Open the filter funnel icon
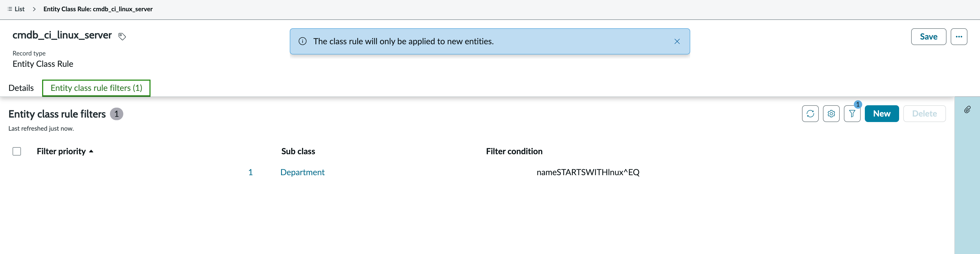This screenshot has height=254, width=980. (852, 113)
